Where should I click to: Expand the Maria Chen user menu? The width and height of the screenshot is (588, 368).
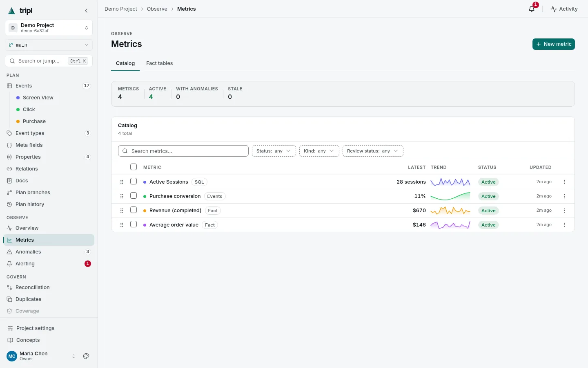click(x=42, y=356)
